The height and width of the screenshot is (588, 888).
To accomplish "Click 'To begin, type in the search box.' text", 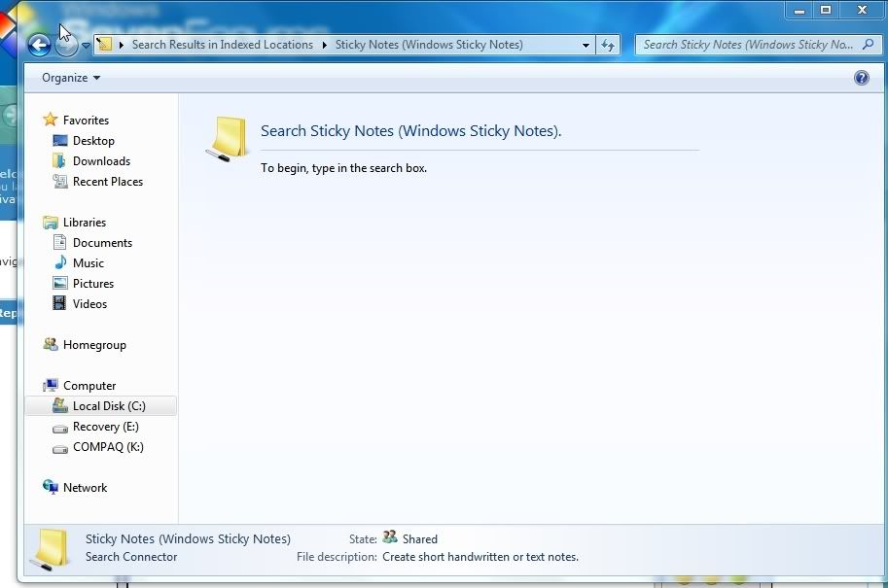I will pos(343,168).
